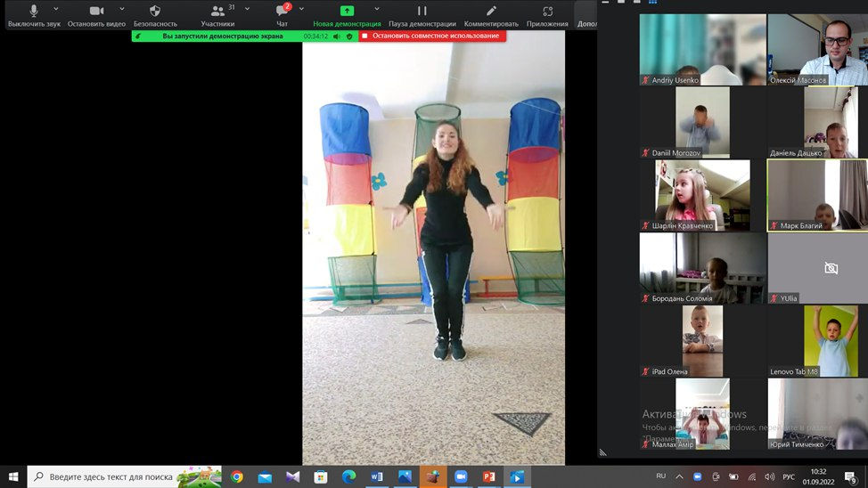Open Google Chrome from taskbar
The width and height of the screenshot is (868, 488).
[237, 476]
